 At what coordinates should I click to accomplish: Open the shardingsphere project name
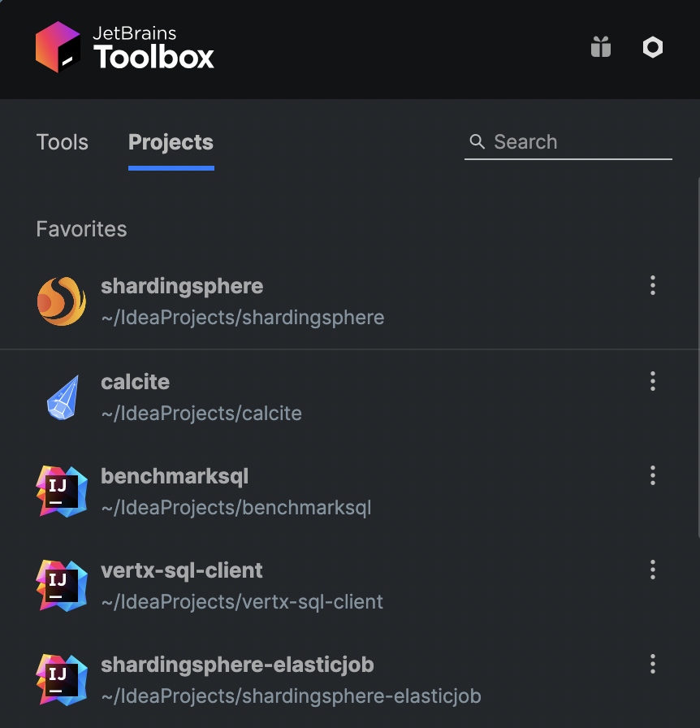pos(182,287)
